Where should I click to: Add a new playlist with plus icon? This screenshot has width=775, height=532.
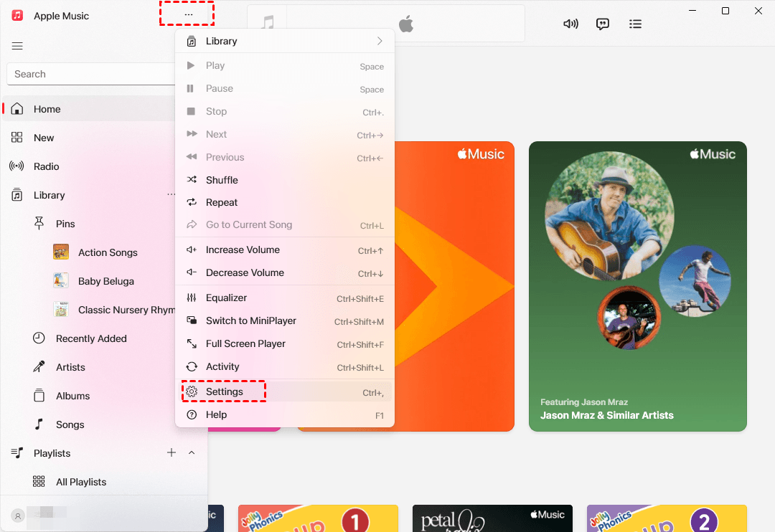172,452
